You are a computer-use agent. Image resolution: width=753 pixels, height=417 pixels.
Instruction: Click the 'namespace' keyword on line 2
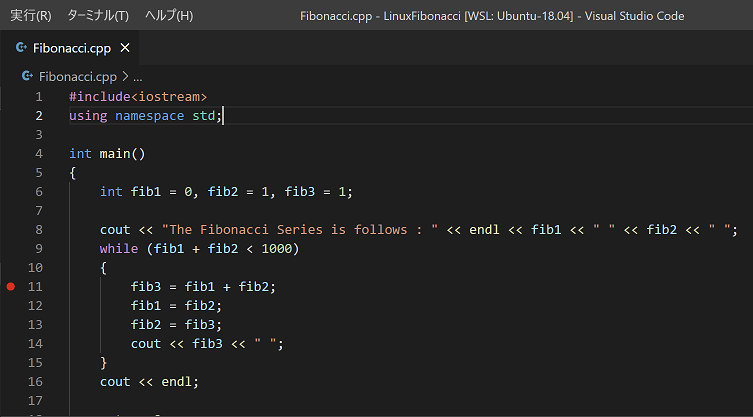pyautogui.click(x=149, y=116)
